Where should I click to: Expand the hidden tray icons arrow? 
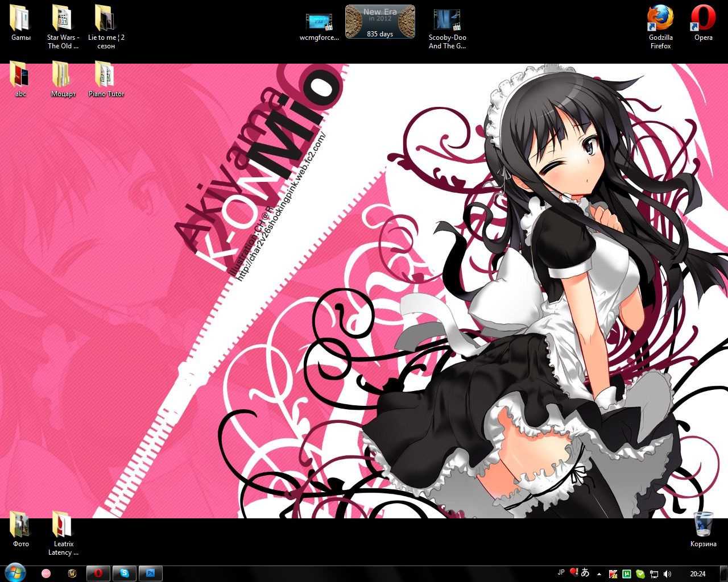[599, 574]
